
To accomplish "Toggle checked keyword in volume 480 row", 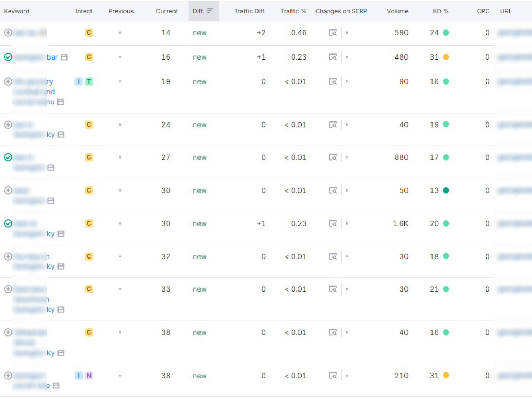I will click(x=8, y=57).
